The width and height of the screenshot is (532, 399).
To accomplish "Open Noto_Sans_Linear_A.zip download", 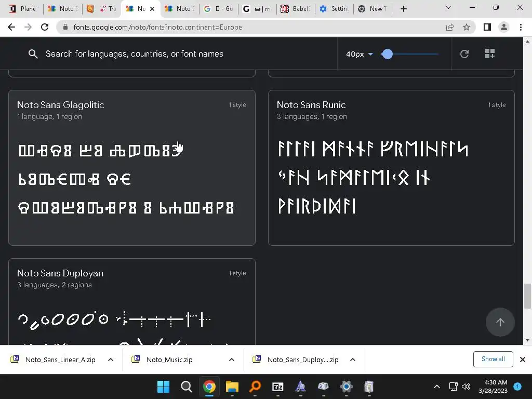I will point(60,360).
